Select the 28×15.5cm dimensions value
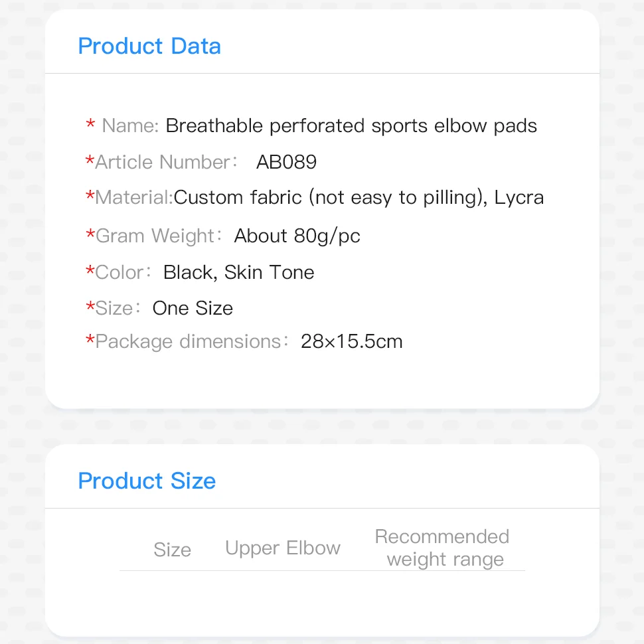This screenshot has width=644, height=644. point(352,341)
